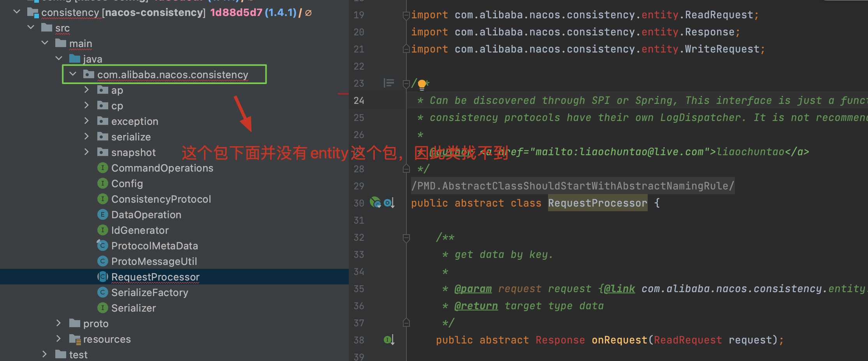Click the ProtoMessageUtil class icon

(102, 261)
